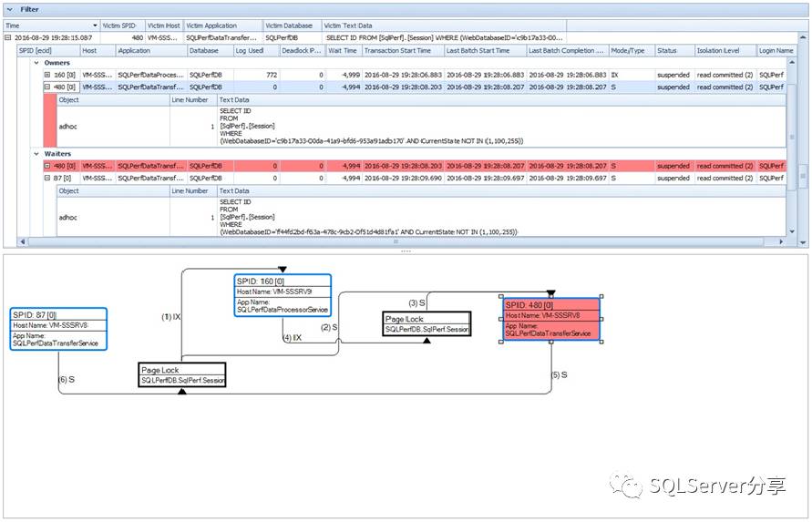Click the (4) IX edge label
The height and width of the screenshot is (522, 812).
click(x=292, y=338)
